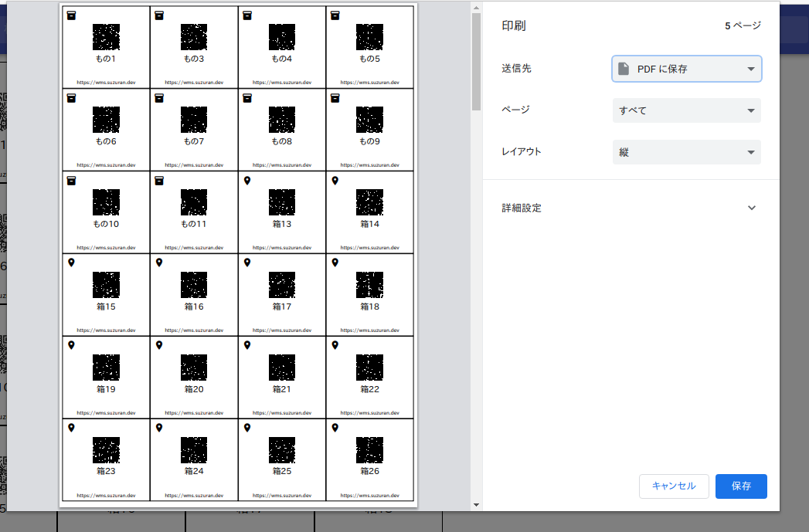Image resolution: width=809 pixels, height=532 pixels.
Task: Click the box icon on label もの5
Action: point(335,15)
